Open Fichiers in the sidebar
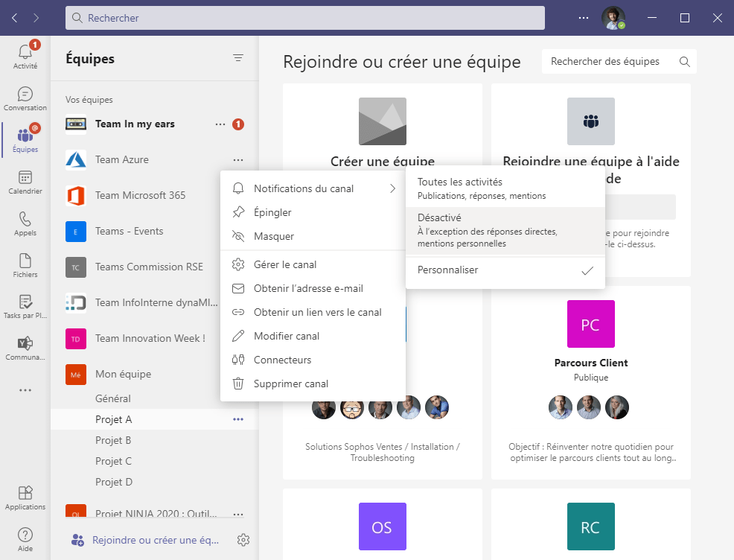Image resolution: width=734 pixels, height=560 pixels. [x=25, y=265]
